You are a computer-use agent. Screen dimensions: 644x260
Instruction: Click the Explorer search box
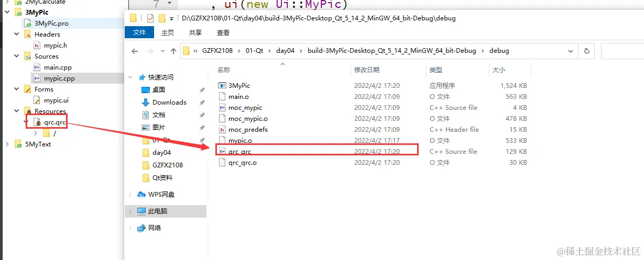coord(622,51)
